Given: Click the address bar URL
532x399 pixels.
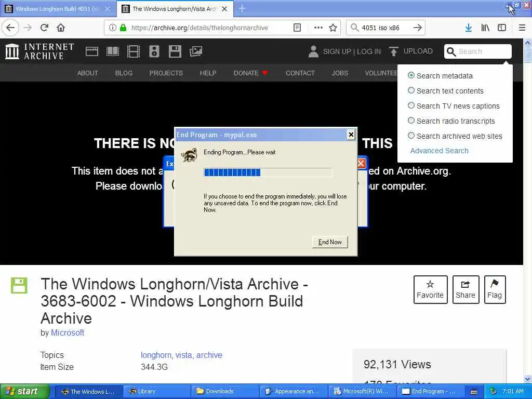Looking at the screenshot, I should 199,28.
